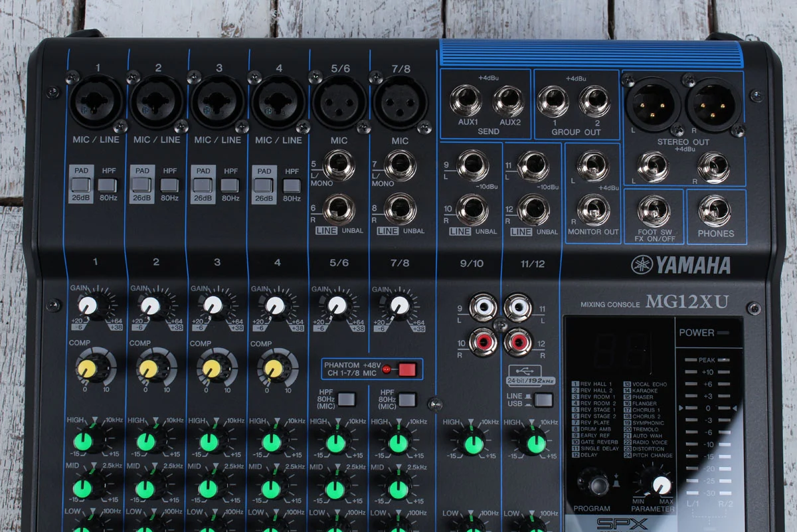Enable the red PHANTOM +48V switch
The image size is (797, 532).
click(x=406, y=369)
